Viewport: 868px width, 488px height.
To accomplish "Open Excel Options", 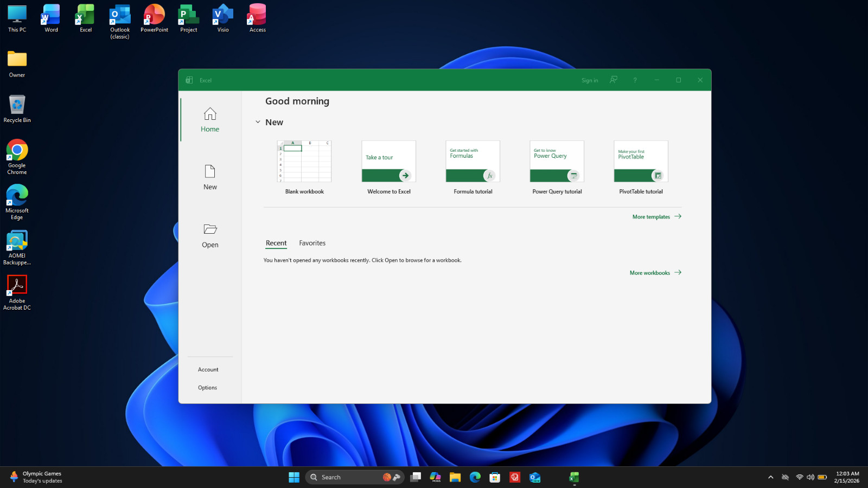I will 207,388.
